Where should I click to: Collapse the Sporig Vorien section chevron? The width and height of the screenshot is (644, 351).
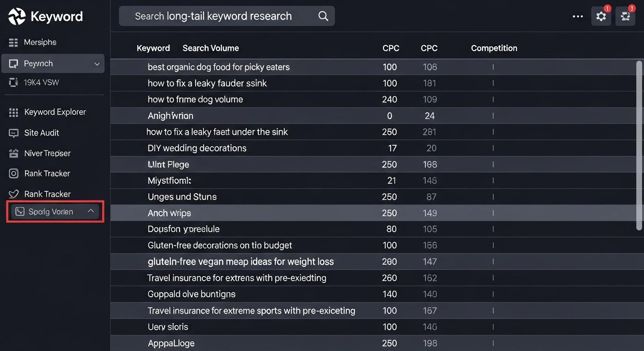(91, 211)
